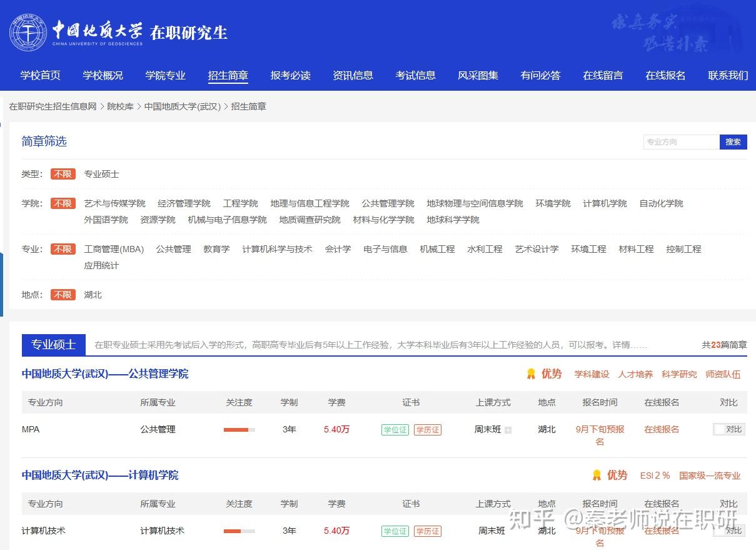This screenshot has height=550, width=756.
Task: Filter by 计算机学院 in 学院 row
Action: click(x=605, y=203)
